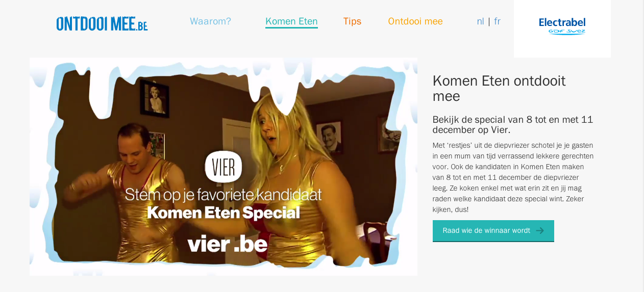Click the paragraph about diepvriezer restjes
Screen dimensions: 644x292
click(513, 177)
